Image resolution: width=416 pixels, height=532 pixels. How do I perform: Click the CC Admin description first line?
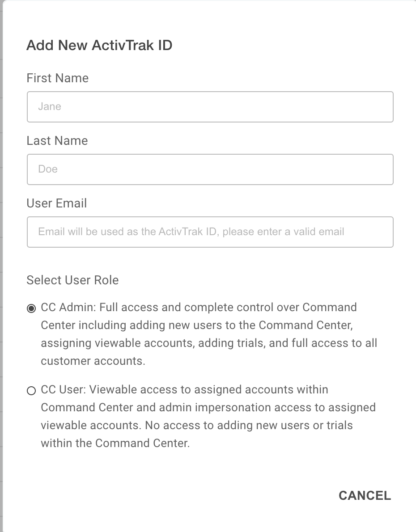(199, 308)
